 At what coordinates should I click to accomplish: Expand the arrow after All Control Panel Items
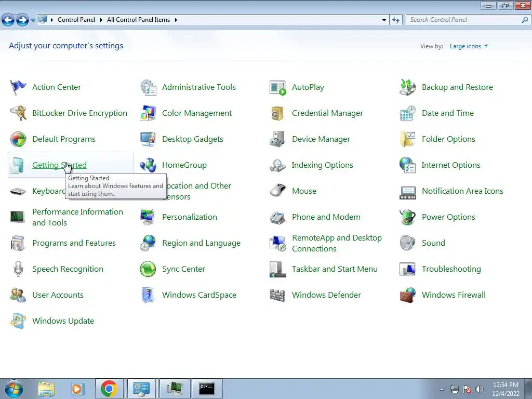176,20
